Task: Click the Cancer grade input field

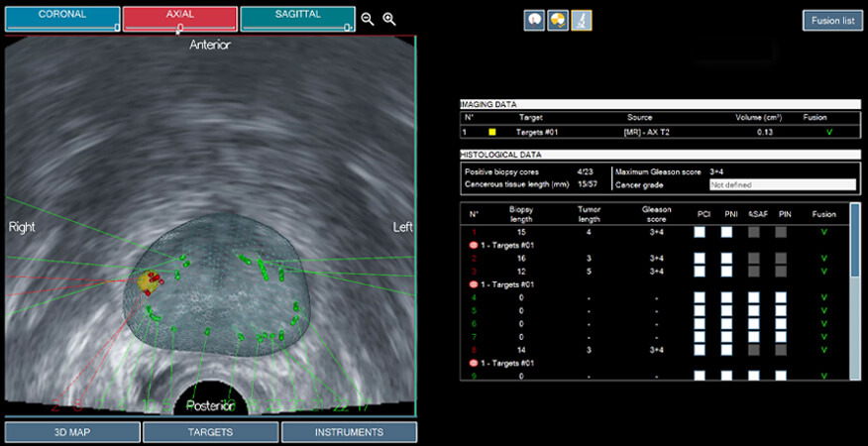Action: click(782, 184)
